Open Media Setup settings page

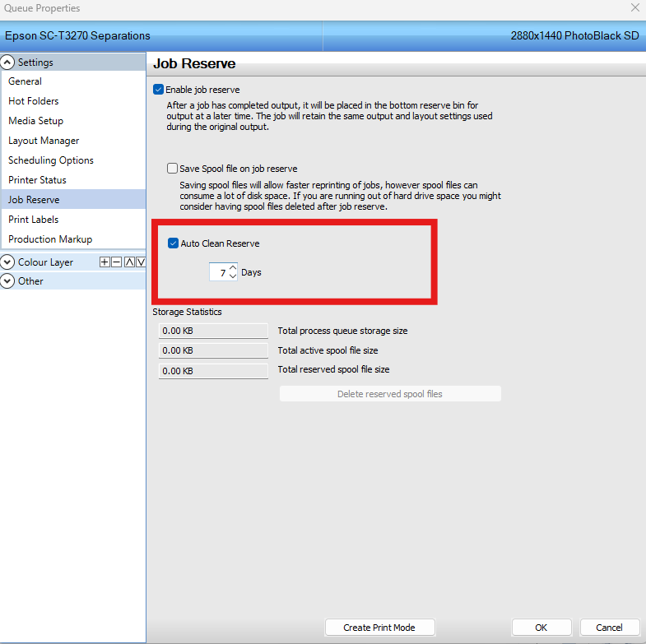click(73, 121)
